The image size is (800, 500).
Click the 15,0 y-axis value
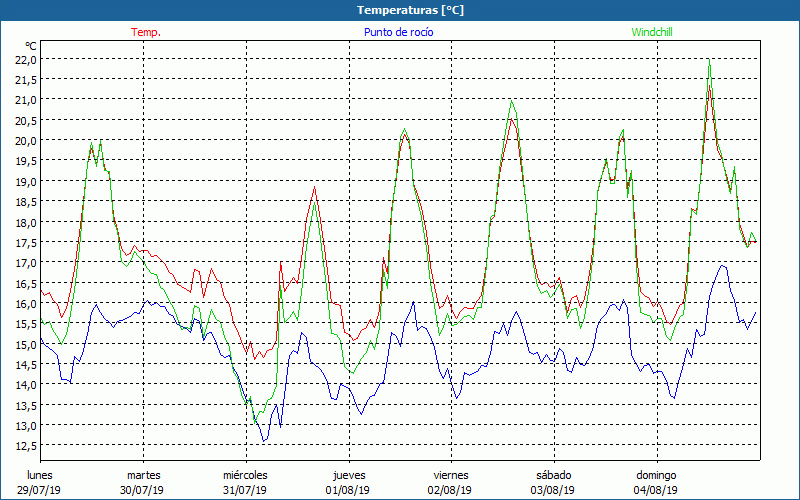(x=26, y=344)
